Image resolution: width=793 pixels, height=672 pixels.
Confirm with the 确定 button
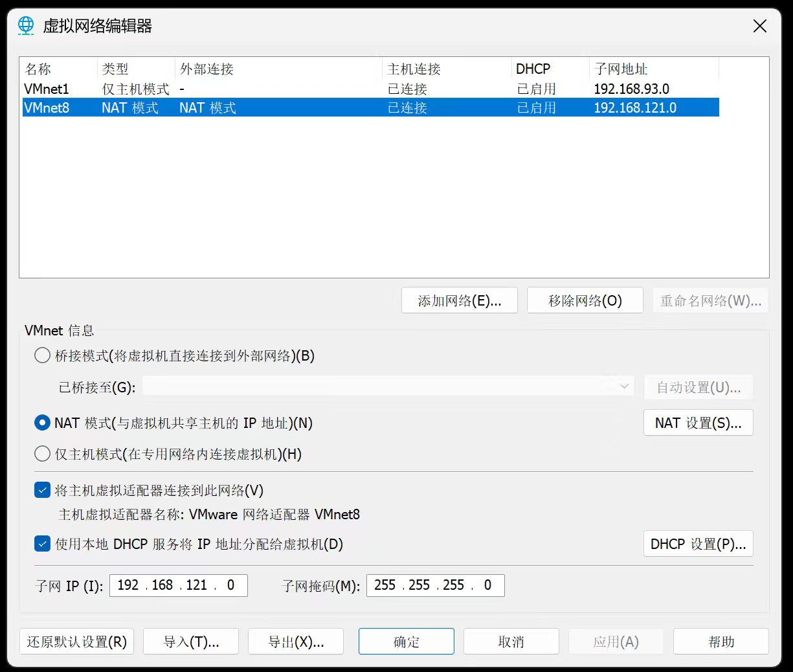tap(407, 642)
